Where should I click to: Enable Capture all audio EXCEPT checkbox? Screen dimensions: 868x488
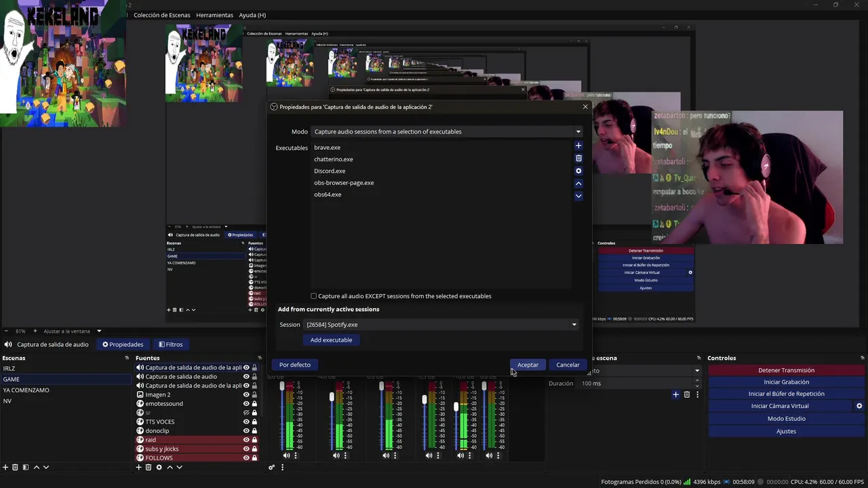313,296
